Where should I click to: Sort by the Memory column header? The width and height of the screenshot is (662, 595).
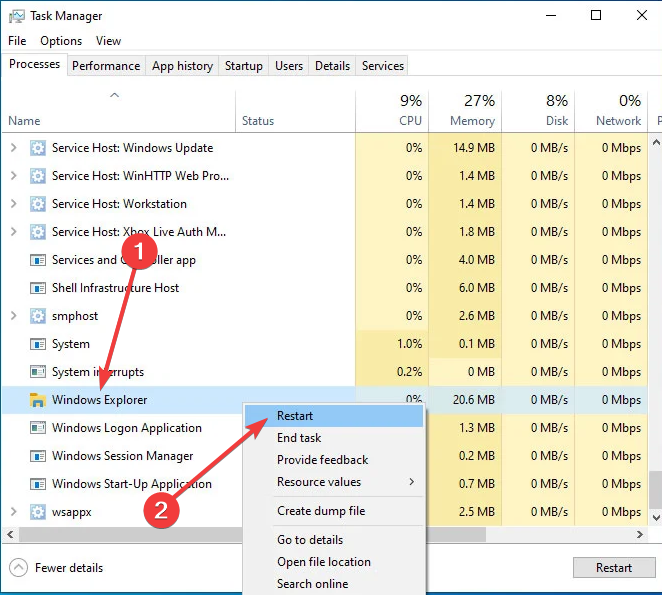465,111
